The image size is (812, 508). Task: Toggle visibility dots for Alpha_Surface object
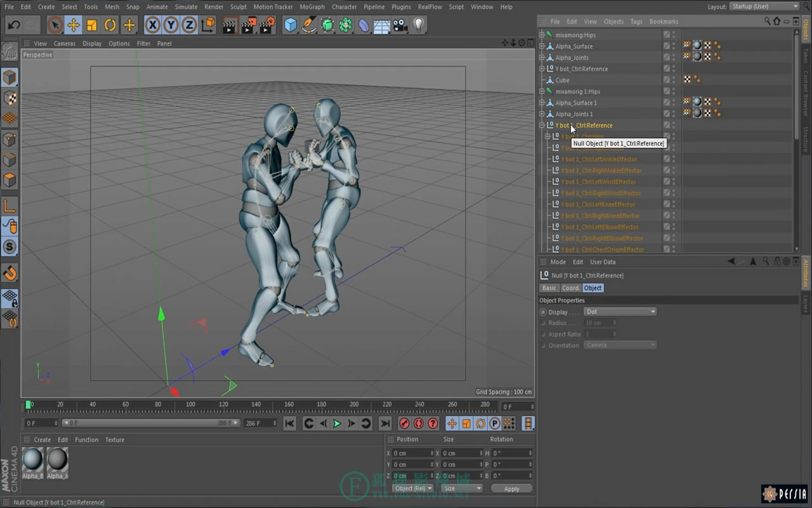674,46
